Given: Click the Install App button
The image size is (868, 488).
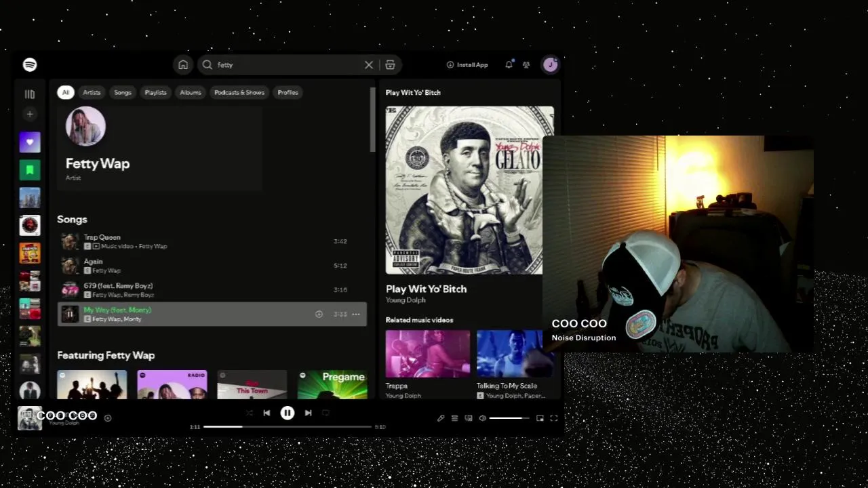Looking at the screenshot, I should [x=467, y=65].
